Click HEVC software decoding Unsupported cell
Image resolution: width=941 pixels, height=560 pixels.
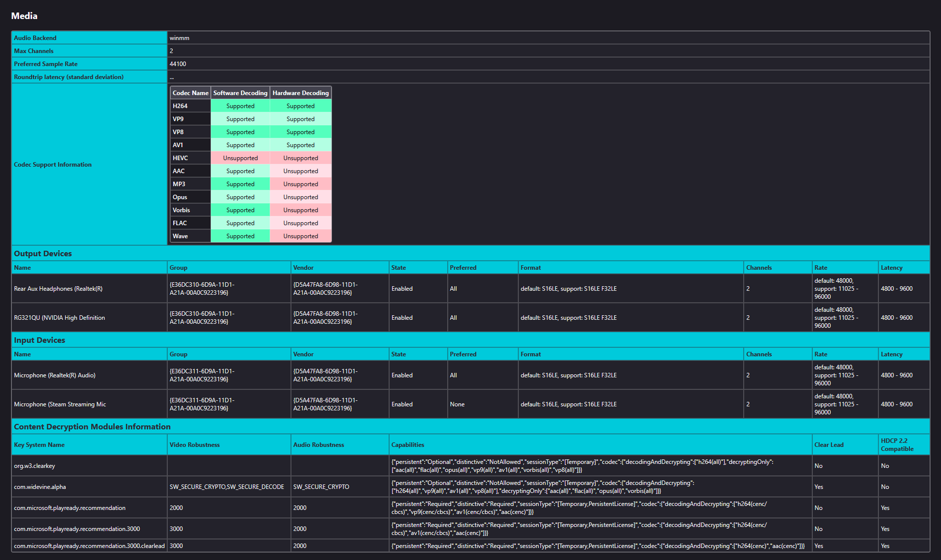[240, 158]
